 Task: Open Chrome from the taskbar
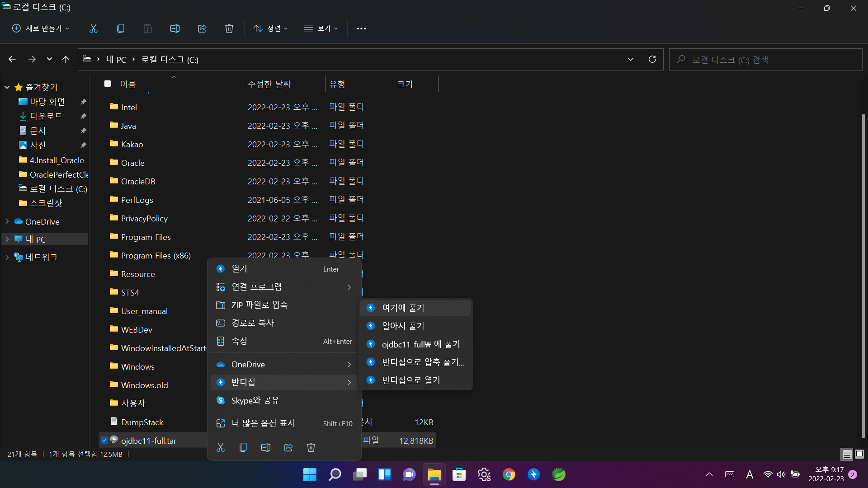pos(509,474)
